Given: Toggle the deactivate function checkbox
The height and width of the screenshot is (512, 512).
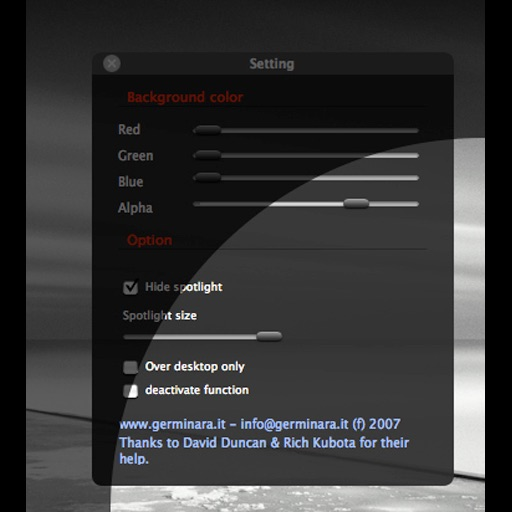Looking at the screenshot, I should tap(130, 391).
